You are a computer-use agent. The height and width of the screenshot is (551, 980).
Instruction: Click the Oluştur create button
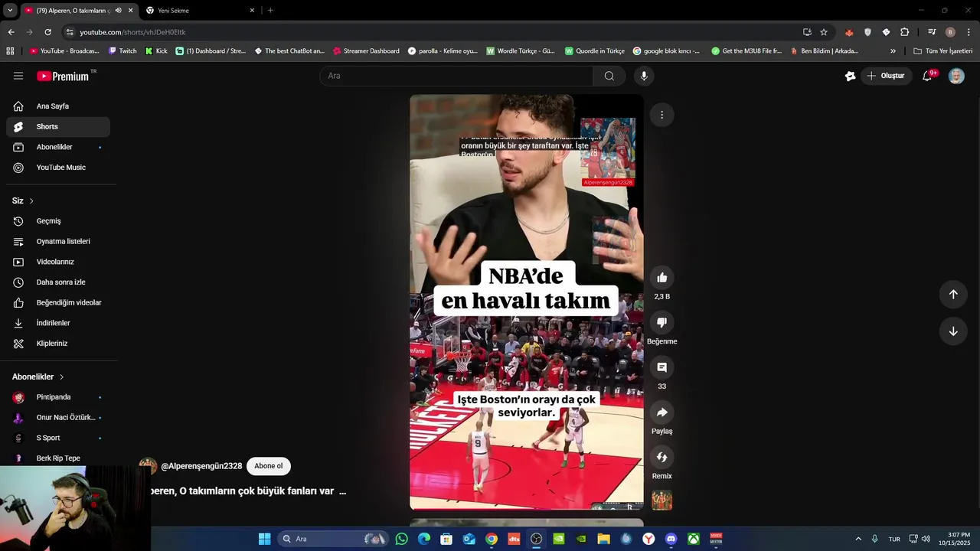tap(887, 76)
